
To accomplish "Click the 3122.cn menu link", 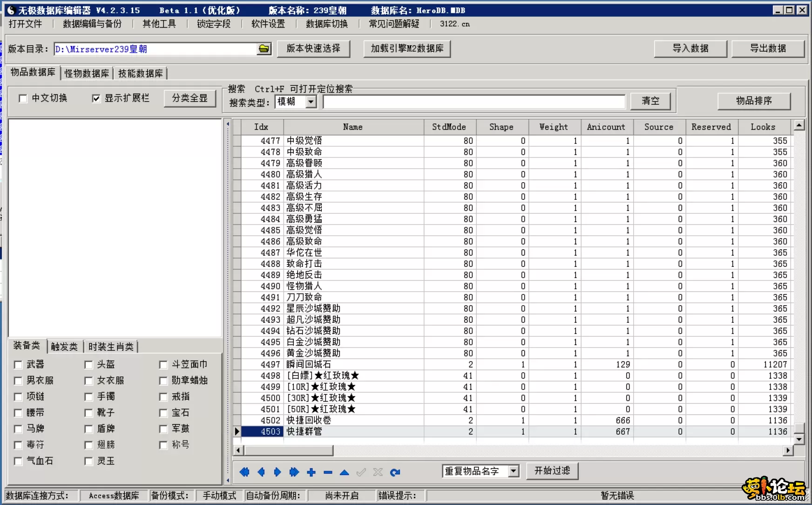I will (455, 24).
